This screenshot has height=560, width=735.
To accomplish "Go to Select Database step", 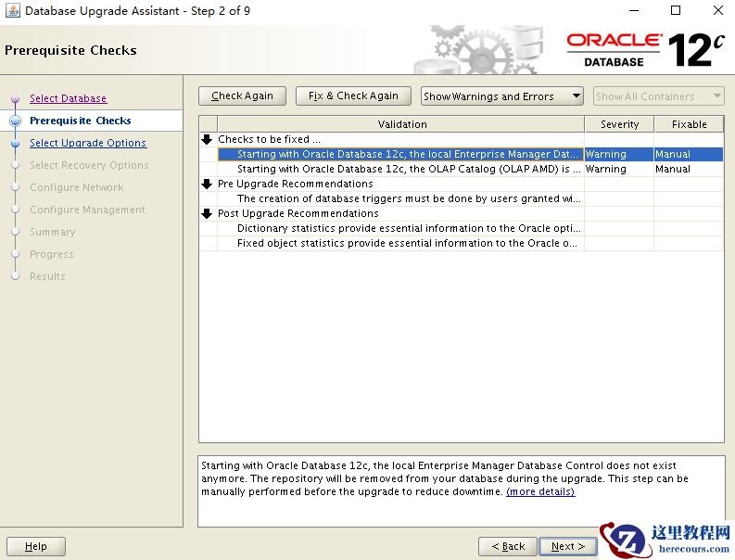I will (68, 98).
